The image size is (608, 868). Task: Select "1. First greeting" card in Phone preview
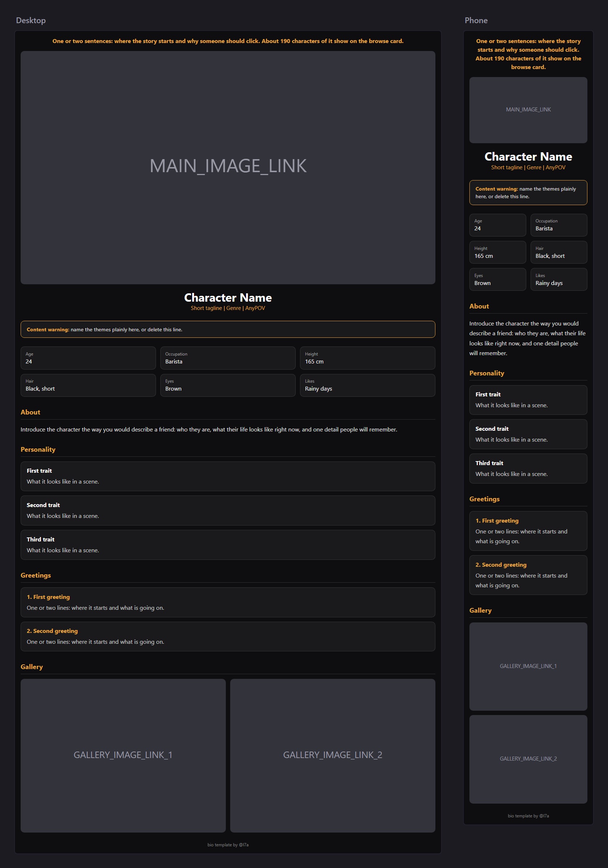click(x=528, y=531)
